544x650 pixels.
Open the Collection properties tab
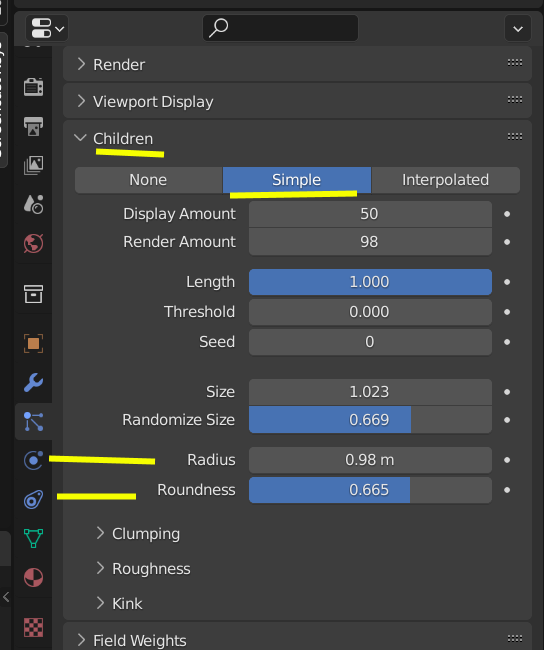33,293
